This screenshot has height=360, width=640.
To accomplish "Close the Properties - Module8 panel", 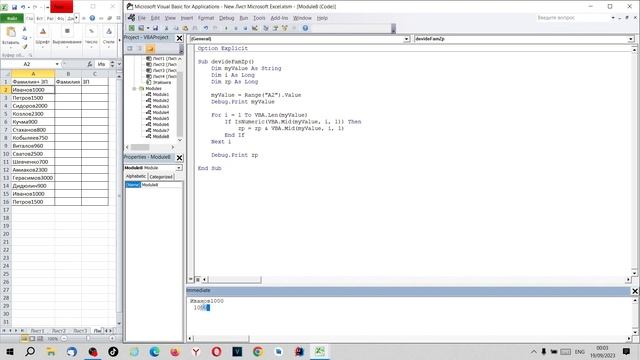I will click(x=179, y=158).
